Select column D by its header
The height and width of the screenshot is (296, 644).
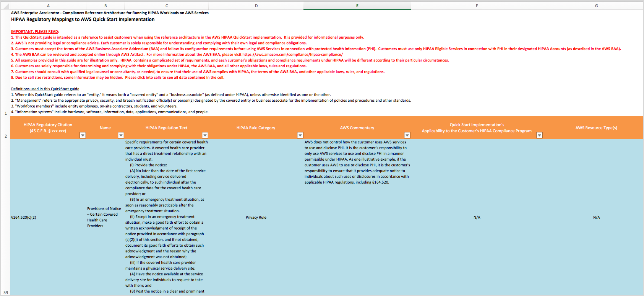[x=256, y=6]
